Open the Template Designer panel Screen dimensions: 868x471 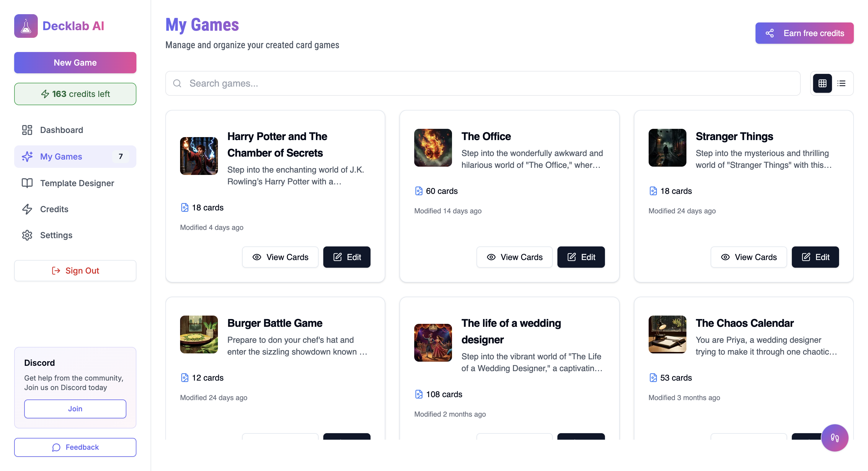(x=77, y=183)
